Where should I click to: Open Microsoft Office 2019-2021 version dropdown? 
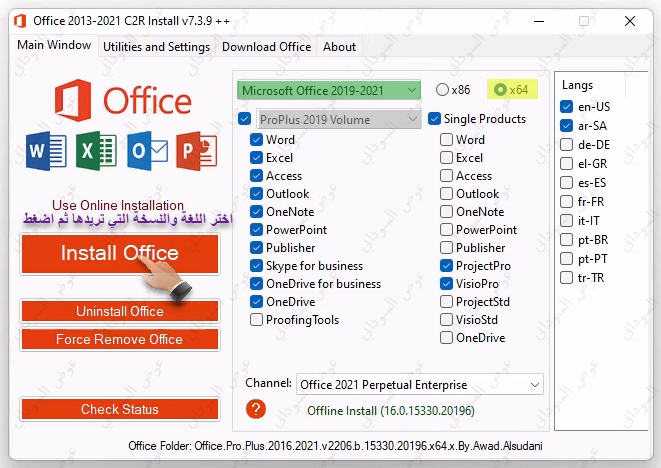(329, 90)
